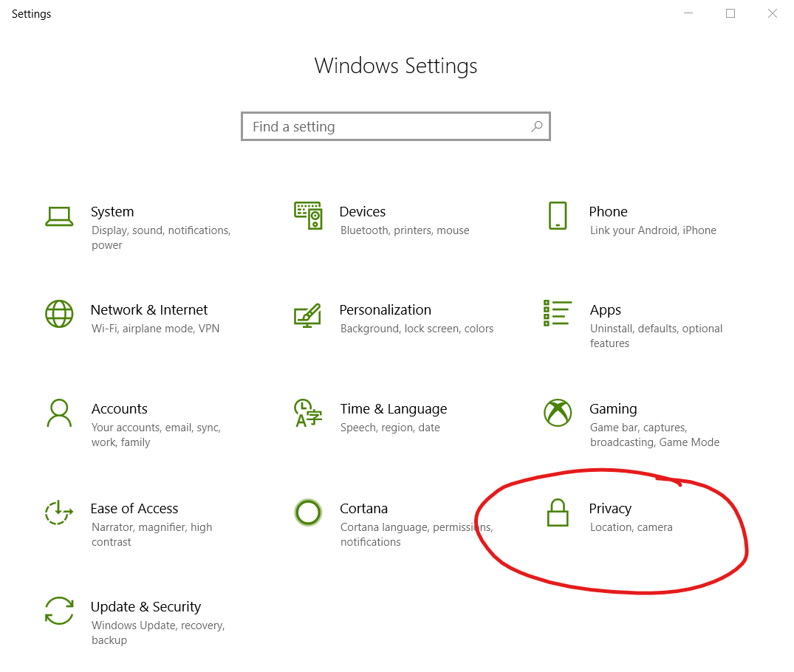This screenshot has width=794, height=672.
Task: Click 'Link your Android, iPhone' text
Action: 653,230
